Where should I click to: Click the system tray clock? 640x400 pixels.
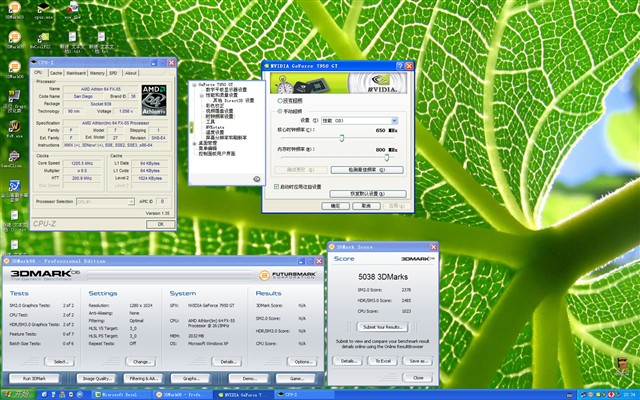[631, 395]
